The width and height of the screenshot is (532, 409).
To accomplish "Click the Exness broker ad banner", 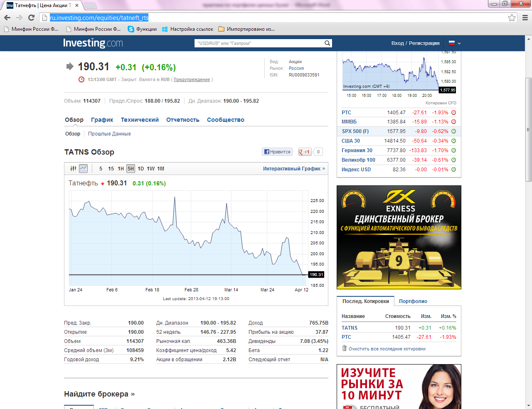I will coord(399,237).
